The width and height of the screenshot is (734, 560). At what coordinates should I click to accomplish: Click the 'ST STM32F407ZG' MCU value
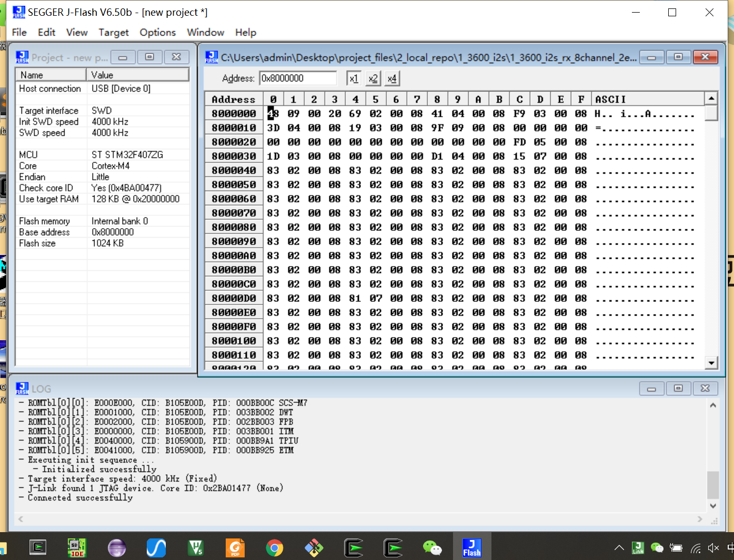[x=127, y=155]
